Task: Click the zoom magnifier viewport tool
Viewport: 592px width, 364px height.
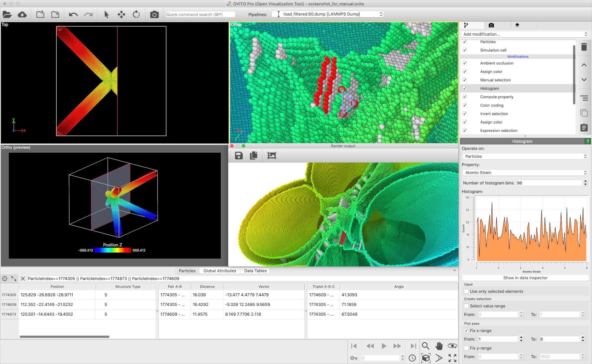Action: tap(425, 346)
